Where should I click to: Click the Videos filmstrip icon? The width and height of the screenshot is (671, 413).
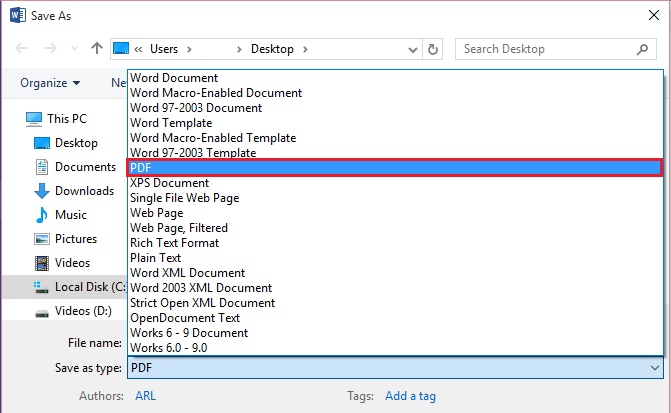pyautogui.click(x=42, y=263)
